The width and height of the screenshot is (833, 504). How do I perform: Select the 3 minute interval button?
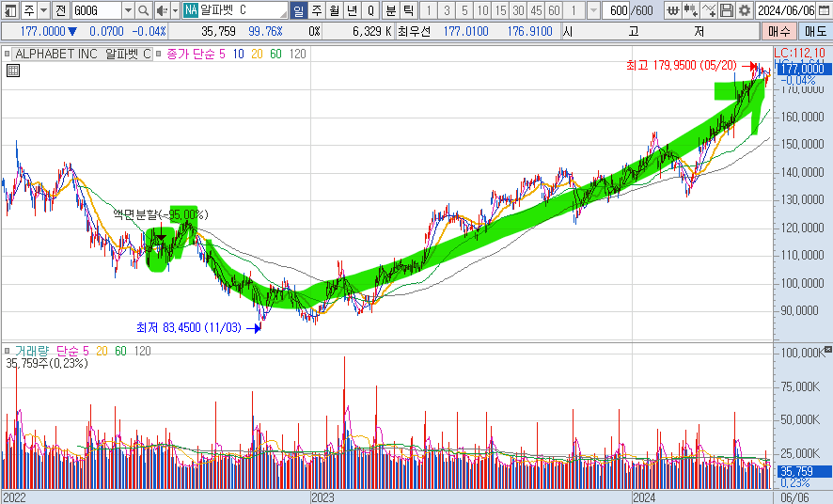447,10
